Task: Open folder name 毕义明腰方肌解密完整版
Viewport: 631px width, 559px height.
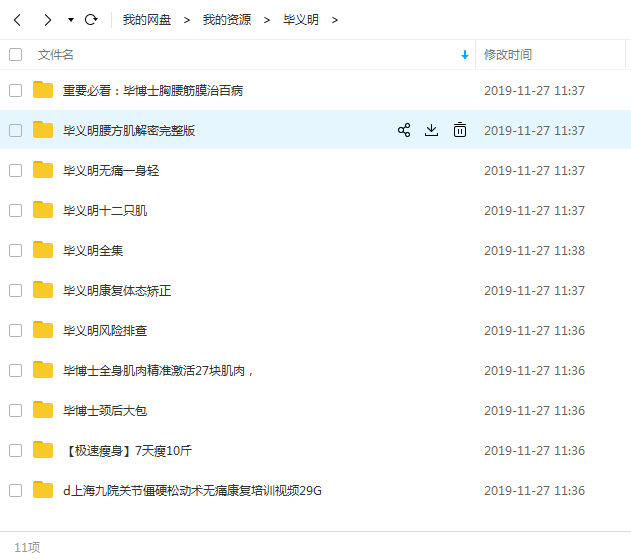Action: [129, 130]
